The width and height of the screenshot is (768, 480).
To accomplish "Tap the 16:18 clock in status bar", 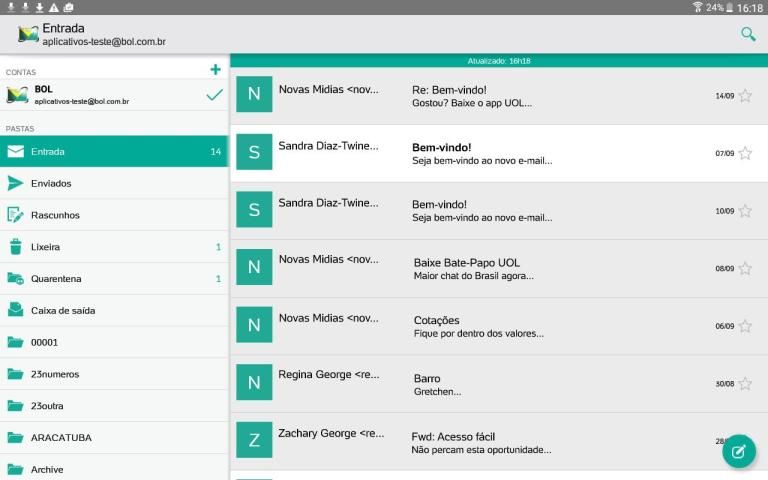I will [x=750, y=8].
